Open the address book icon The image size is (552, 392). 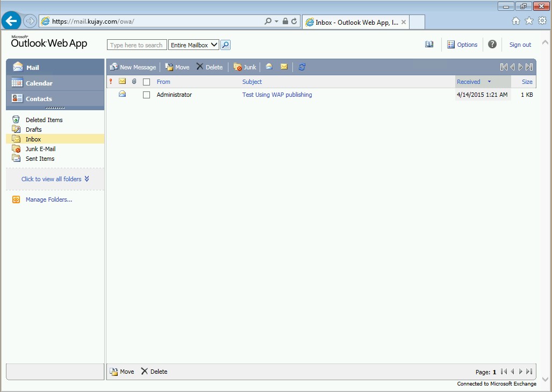point(429,45)
